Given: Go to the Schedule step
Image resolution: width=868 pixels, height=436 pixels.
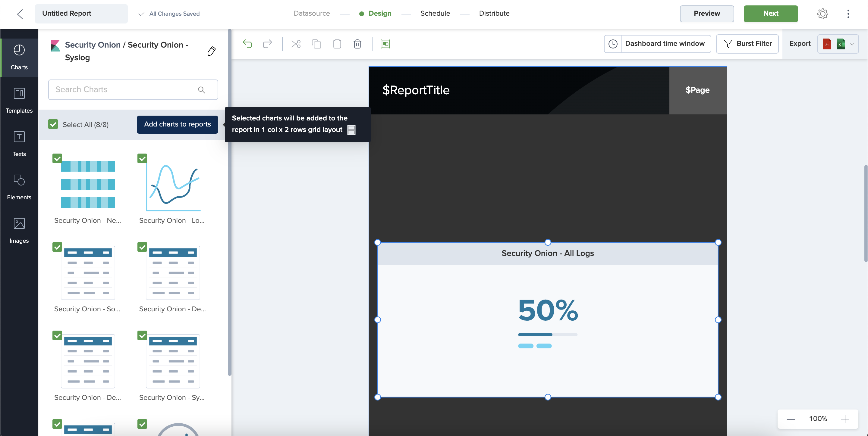Looking at the screenshot, I should (435, 14).
